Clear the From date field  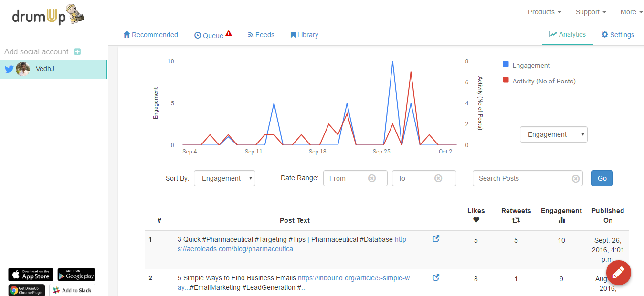pyautogui.click(x=372, y=178)
